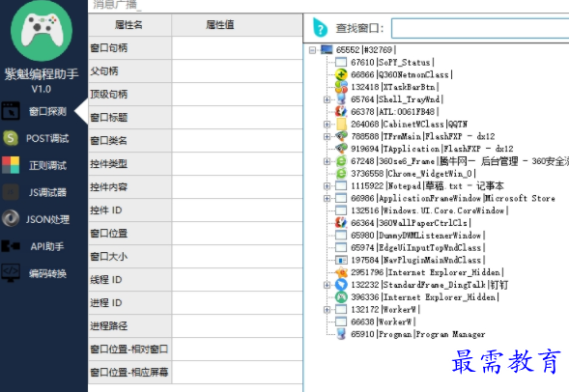This screenshot has width=569, height=392.
Task: Click the TApplication FlashFXP icon
Action: coord(341,149)
